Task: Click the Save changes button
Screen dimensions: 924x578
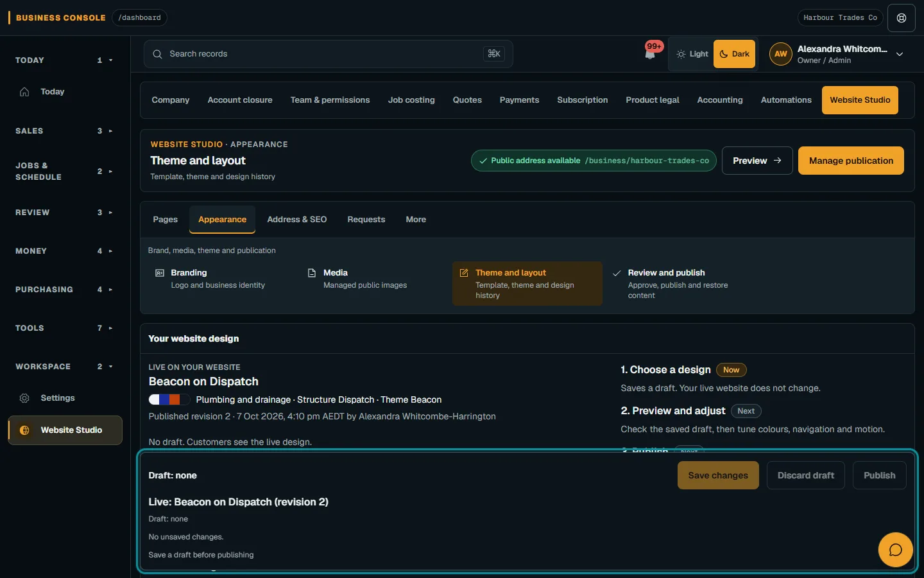Action: point(718,475)
